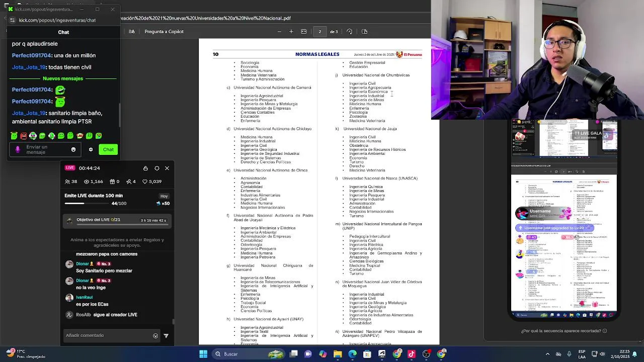
Task: Click the PDF address bar URL
Action: (x=205, y=18)
